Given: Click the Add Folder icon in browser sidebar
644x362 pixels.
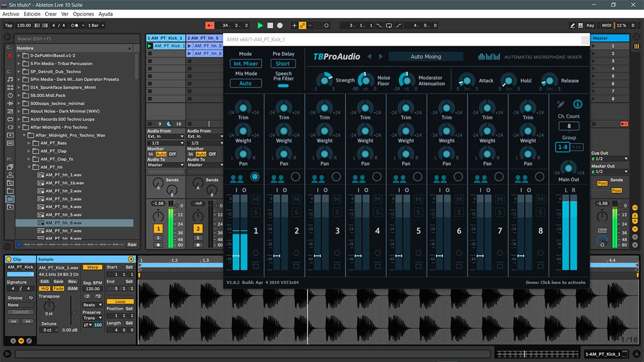Looking at the screenshot, I should pyautogui.click(x=10, y=207).
